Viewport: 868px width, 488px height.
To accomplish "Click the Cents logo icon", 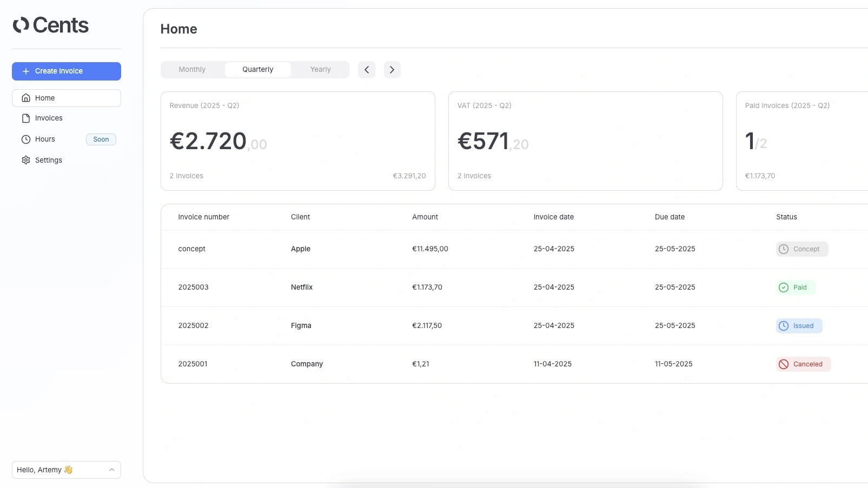I will [x=20, y=25].
